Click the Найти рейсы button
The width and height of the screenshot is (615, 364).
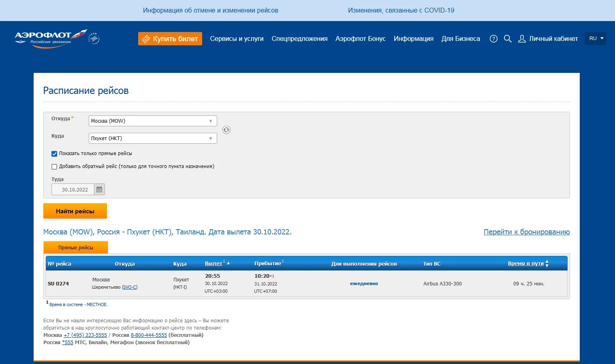pyautogui.click(x=75, y=211)
